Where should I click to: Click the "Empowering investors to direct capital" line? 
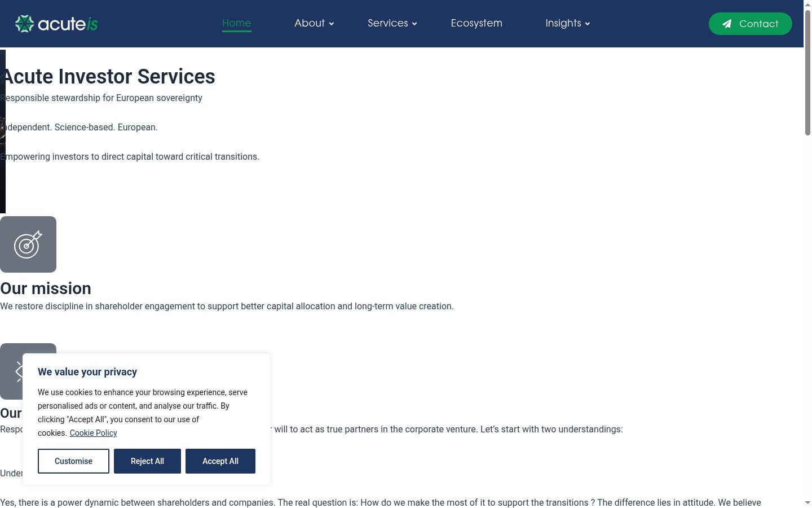click(130, 156)
